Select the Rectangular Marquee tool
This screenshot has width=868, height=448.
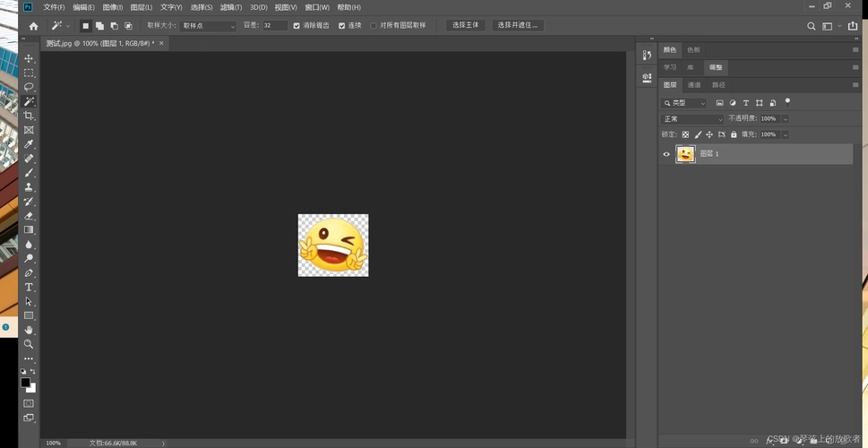tap(29, 73)
